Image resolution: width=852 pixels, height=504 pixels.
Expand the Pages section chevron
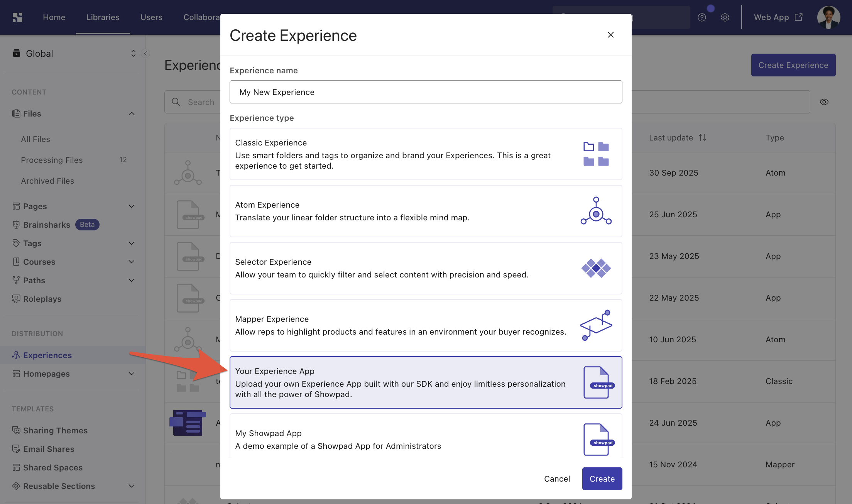[x=132, y=206]
